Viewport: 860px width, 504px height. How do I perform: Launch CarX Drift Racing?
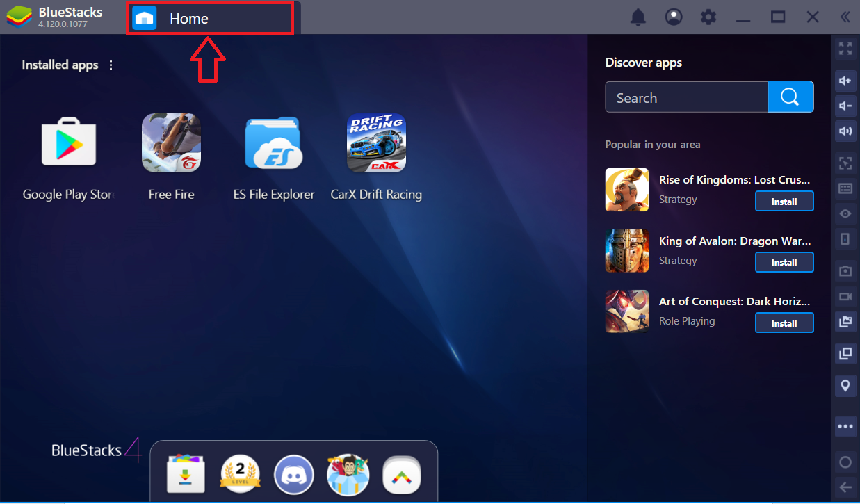tap(376, 143)
